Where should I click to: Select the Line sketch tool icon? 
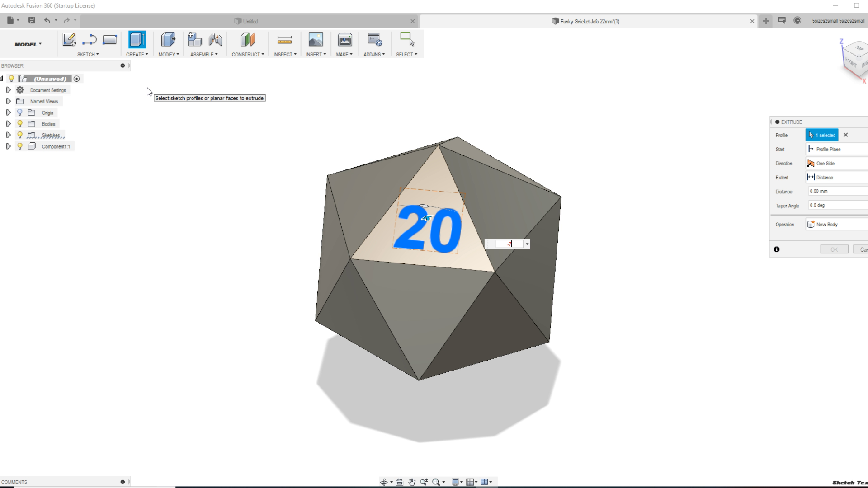pyautogui.click(x=90, y=40)
